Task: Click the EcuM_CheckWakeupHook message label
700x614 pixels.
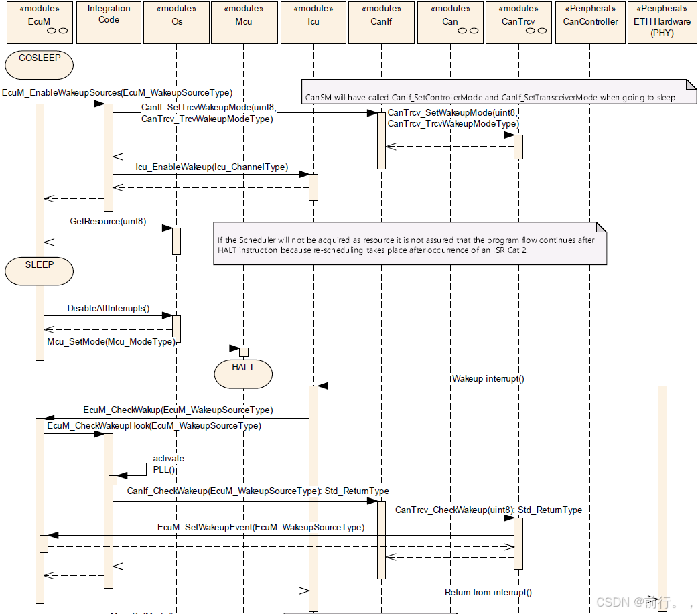Action: (154, 426)
